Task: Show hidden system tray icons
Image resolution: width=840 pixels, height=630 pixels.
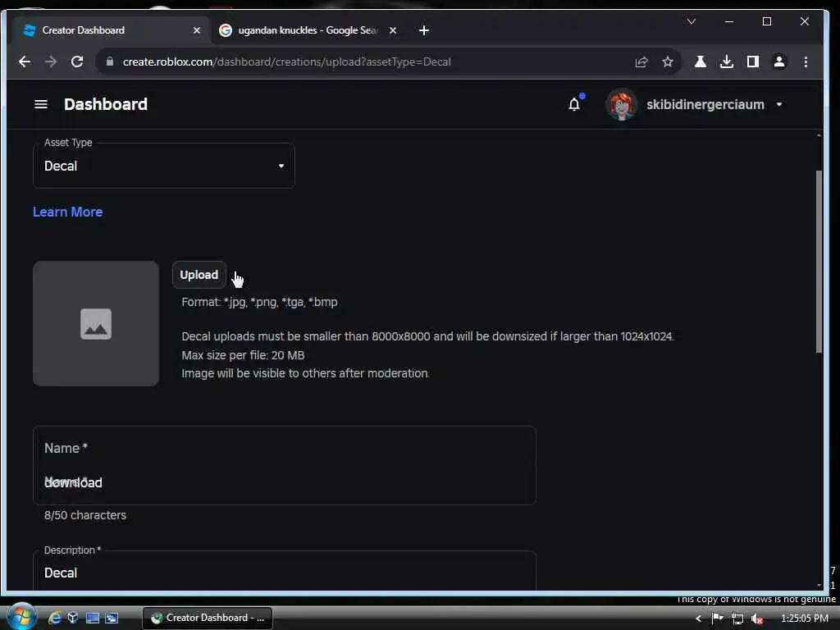Action: coord(698,619)
